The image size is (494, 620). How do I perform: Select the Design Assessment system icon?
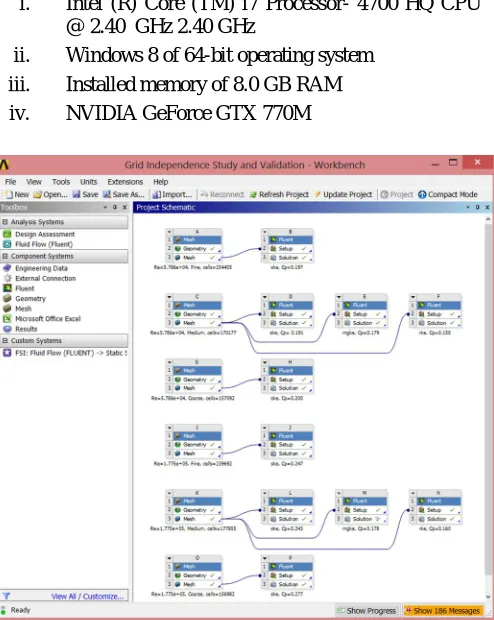click(7, 234)
